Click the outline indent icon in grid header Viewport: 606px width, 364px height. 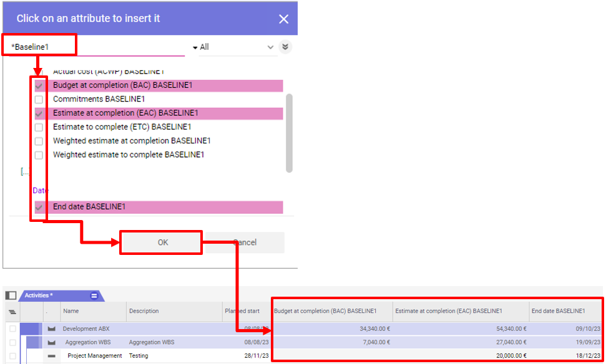pos(12,312)
